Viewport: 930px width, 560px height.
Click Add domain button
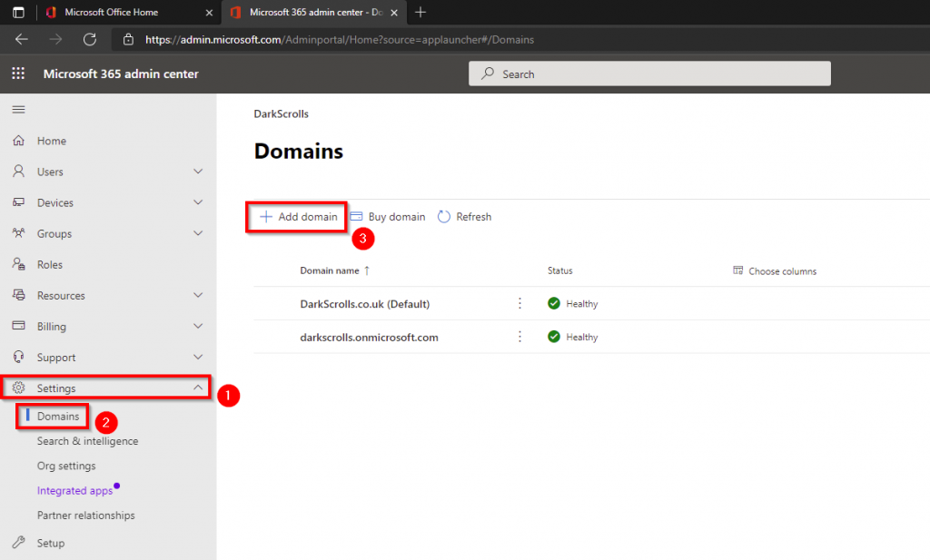298,216
